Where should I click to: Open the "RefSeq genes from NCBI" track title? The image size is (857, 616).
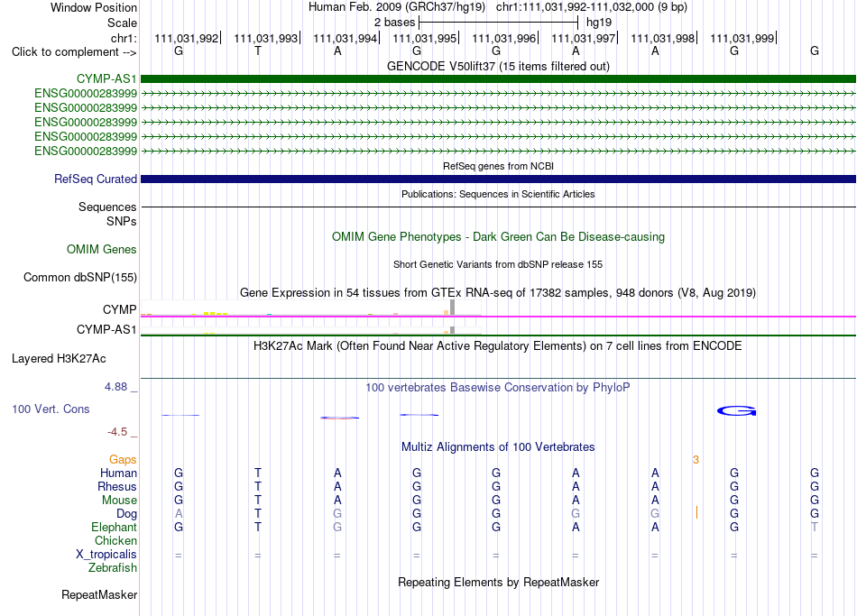point(498,166)
